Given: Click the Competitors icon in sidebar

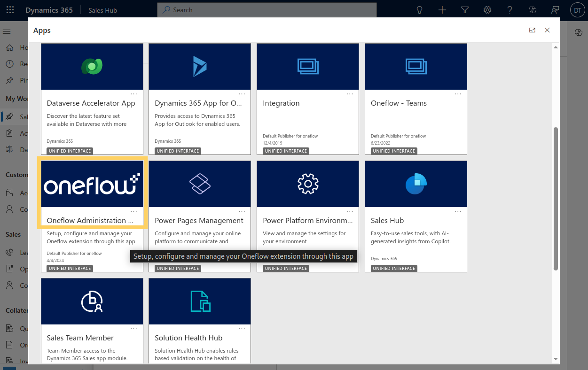Looking at the screenshot, I should click(x=9, y=285).
